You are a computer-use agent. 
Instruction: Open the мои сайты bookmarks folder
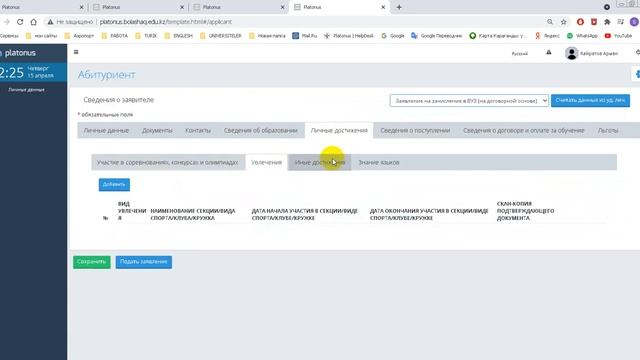41,36
